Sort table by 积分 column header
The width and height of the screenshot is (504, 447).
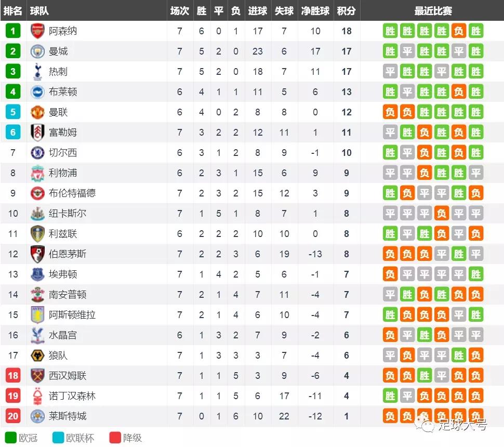coord(347,11)
